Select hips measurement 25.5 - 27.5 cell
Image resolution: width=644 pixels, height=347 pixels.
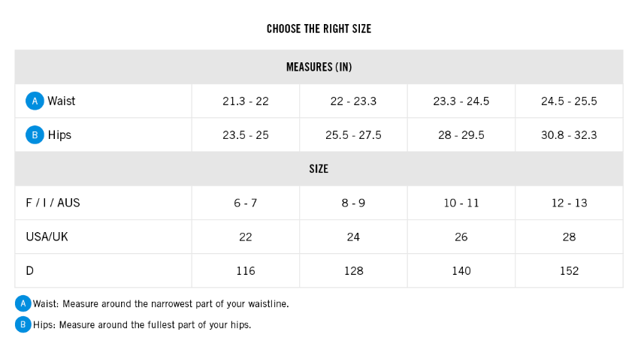coord(353,135)
